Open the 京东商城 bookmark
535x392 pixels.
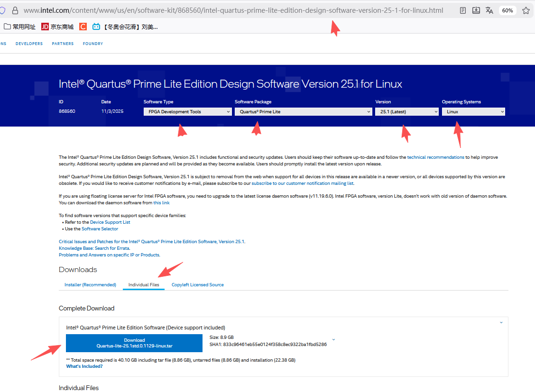point(57,27)
